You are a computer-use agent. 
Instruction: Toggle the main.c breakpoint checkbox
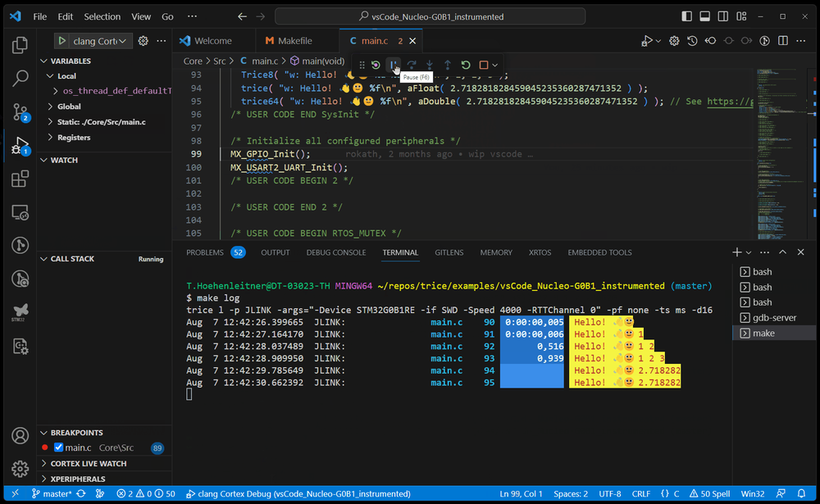pos(58,447)
